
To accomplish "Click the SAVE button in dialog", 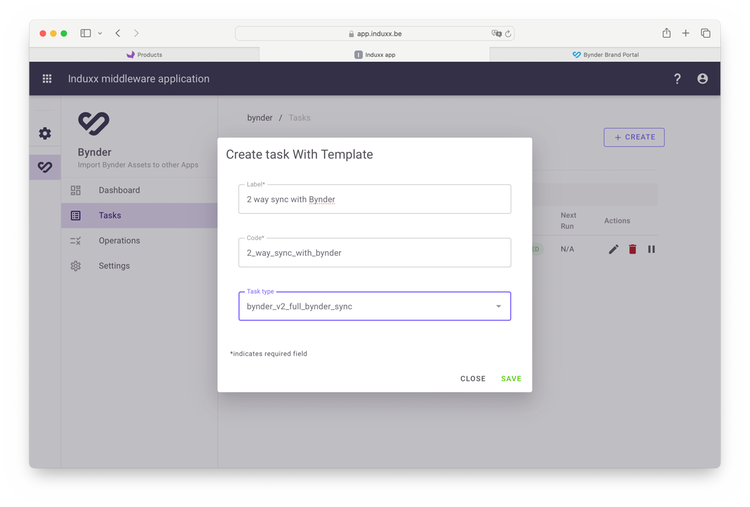I will [x=511, y=379].
